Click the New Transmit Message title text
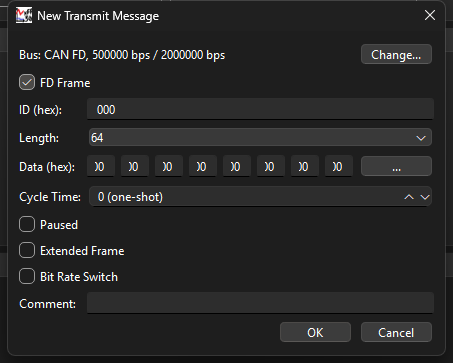Image resolution: width=453 pixels, height=363 pixels. pos(98,16)
